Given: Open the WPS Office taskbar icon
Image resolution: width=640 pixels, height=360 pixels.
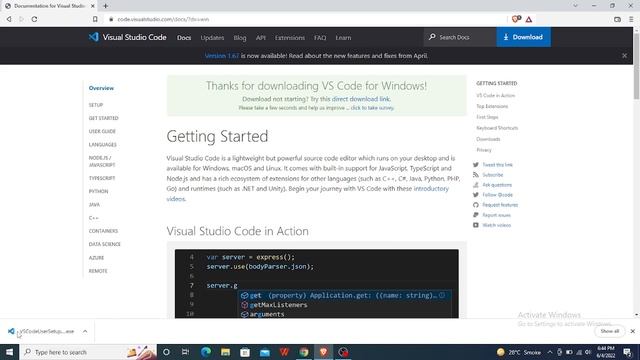Looking at the screenshot, I should (x=284, y=352).
